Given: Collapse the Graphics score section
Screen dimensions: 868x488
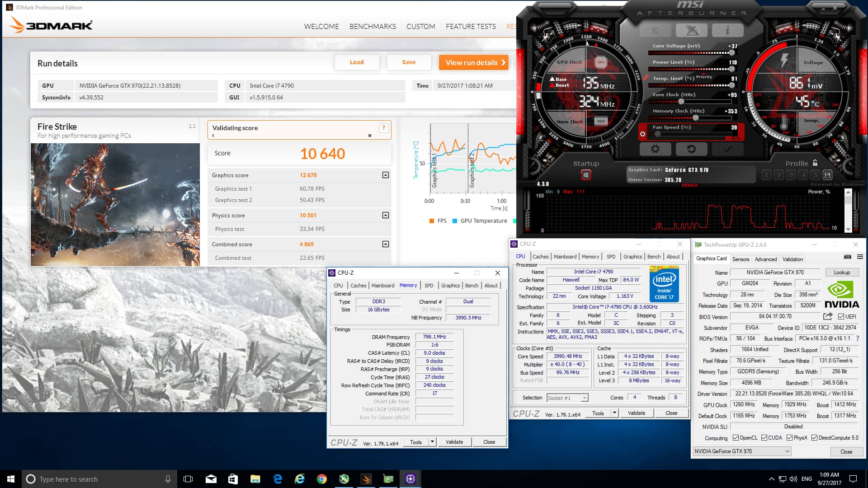Looking at the screenshot, I should click(x=385, y=175).
